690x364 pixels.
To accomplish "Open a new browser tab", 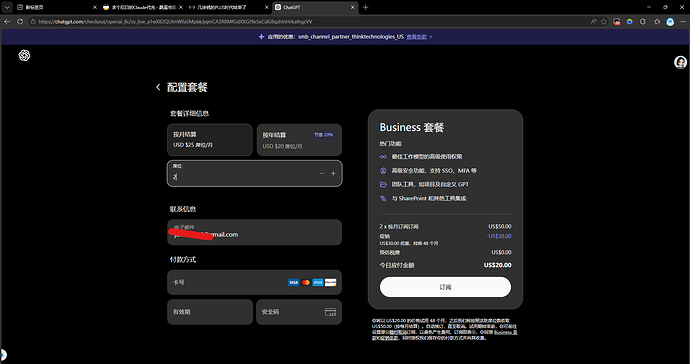I will tap(365, 7).
